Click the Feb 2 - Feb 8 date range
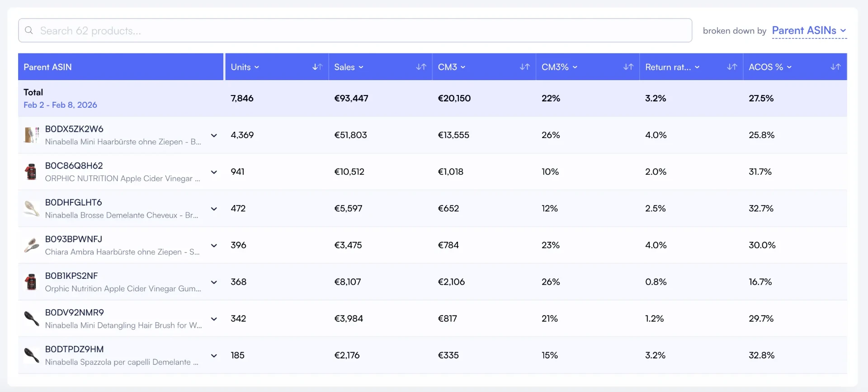This screenshot has width=868, height=392. (60, 105)
